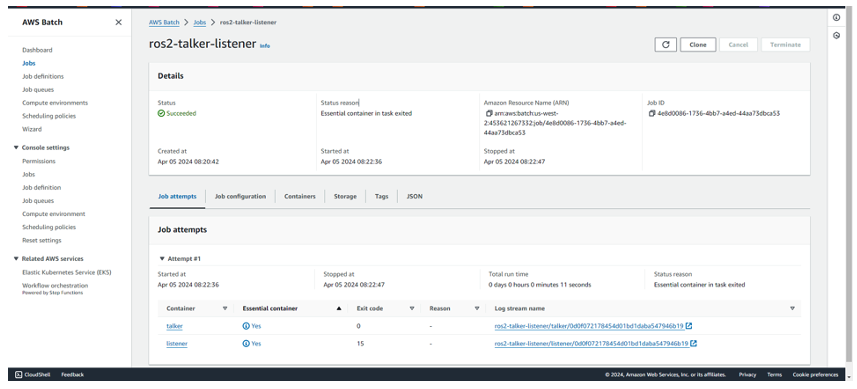The image size is (857, 389).
Task: Click the info icon beside talker's Yes
Action: tap(246, 326)
